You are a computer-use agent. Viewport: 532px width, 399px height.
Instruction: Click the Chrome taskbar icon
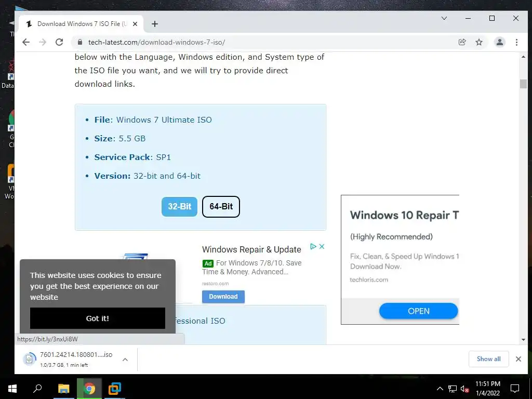89,389
